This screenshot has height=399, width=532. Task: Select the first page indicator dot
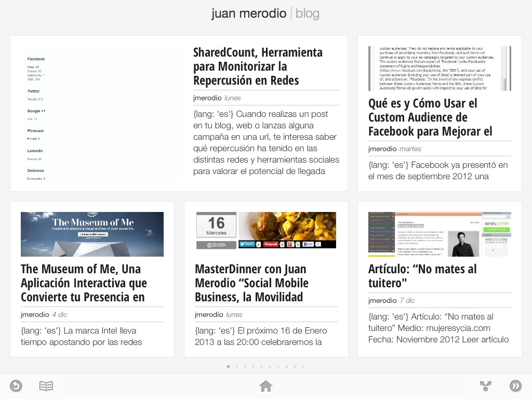pos(229,366)
